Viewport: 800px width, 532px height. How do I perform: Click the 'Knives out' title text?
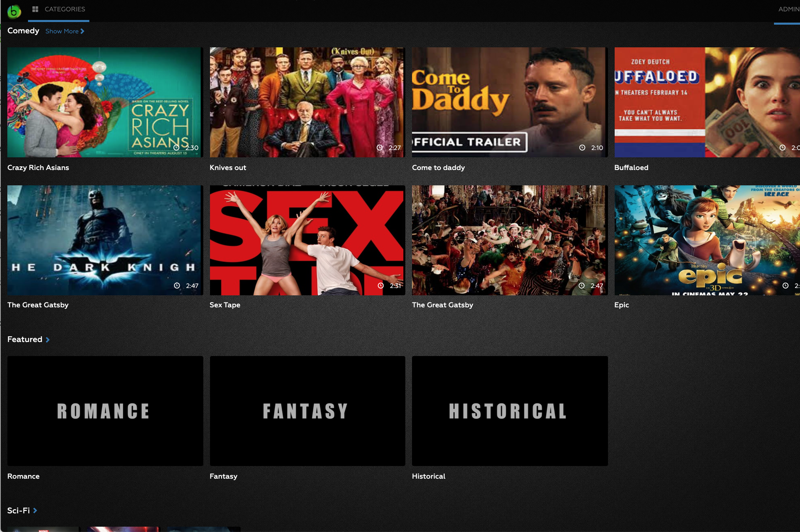(x=228, y=168)
